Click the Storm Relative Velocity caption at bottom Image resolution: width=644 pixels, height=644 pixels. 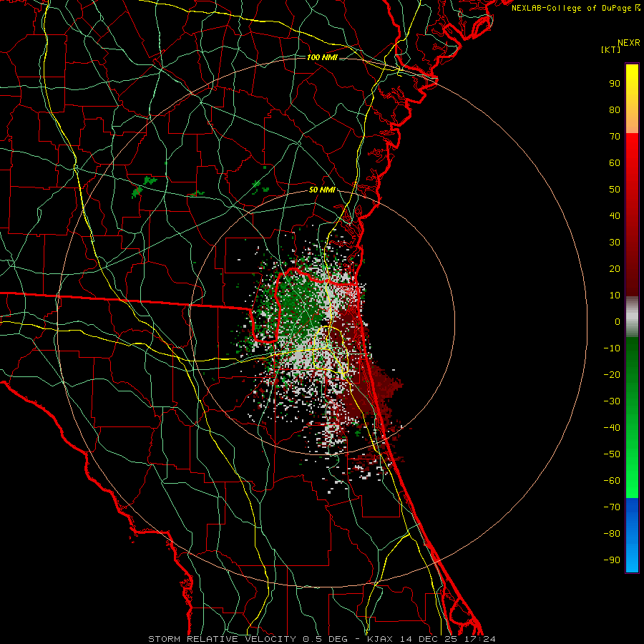tap(322, 639)
